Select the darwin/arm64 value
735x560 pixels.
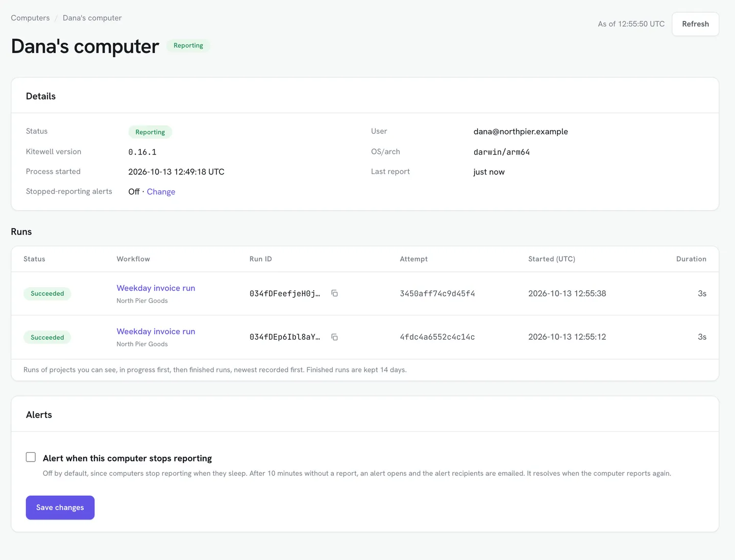pos(502,152)
